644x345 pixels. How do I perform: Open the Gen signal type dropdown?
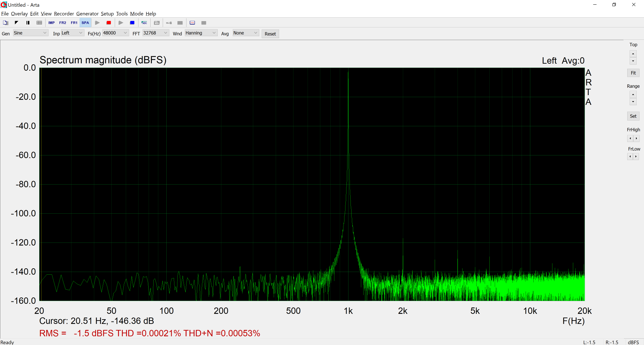click(x=31, y=33)
